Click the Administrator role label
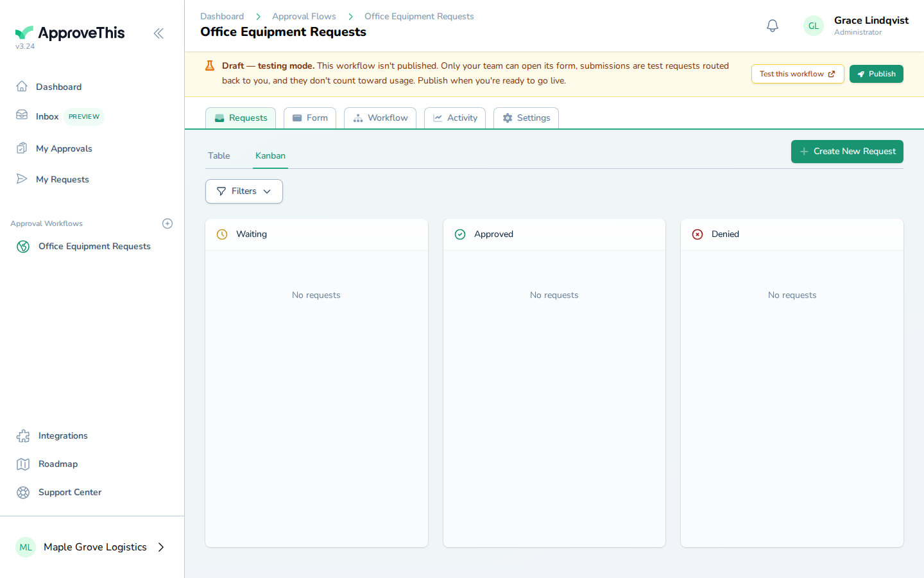 (x=858, y=32)
